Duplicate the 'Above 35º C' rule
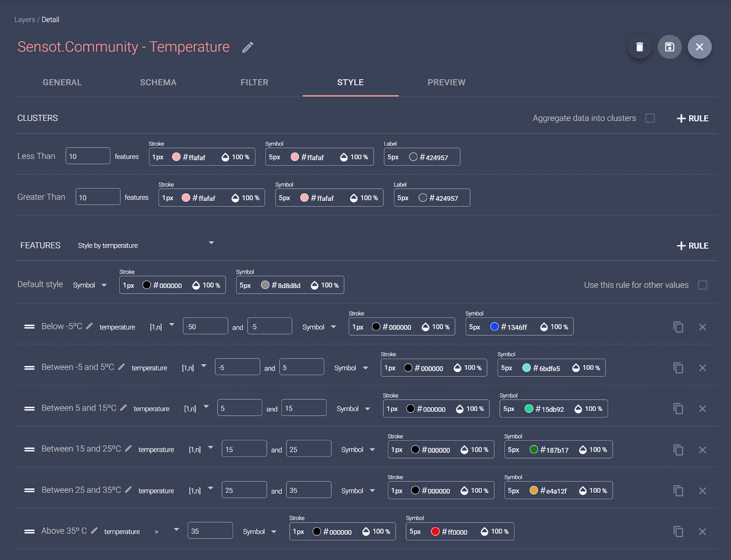Screen dimensions: 731x560 [x=678, y=531]
